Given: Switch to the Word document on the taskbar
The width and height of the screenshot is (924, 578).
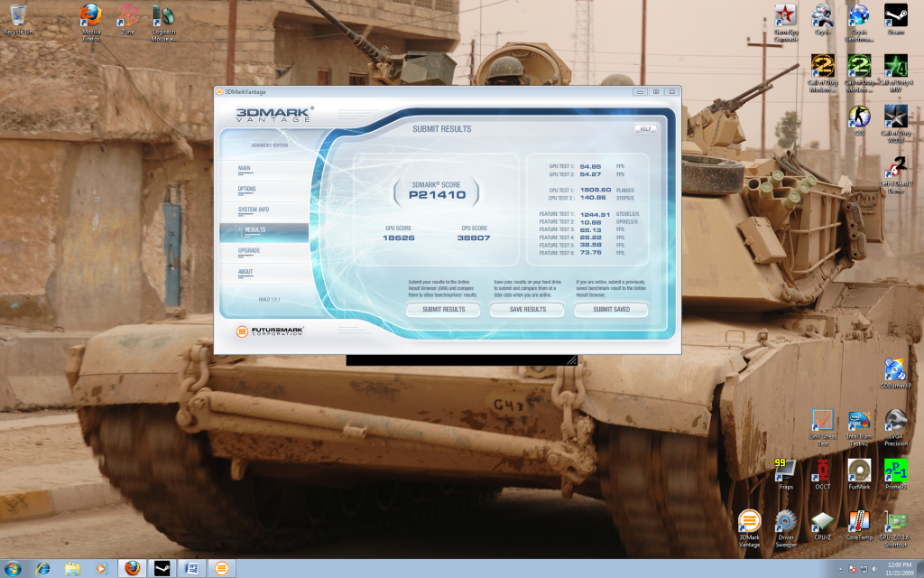Looking at the screenshot, I should tap(191, 569).
